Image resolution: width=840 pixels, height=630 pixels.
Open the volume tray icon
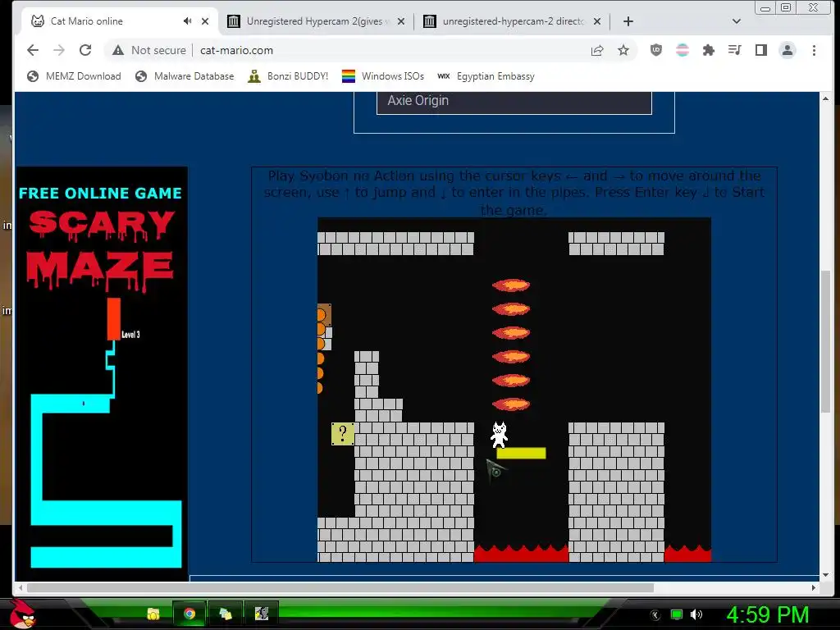(x=696, y=615)
